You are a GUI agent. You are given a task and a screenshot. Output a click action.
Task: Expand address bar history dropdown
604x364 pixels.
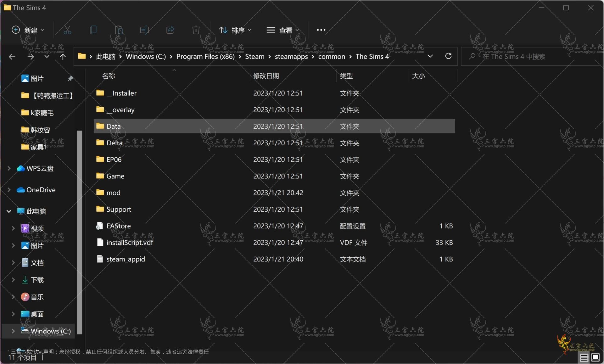coord(430,56)
